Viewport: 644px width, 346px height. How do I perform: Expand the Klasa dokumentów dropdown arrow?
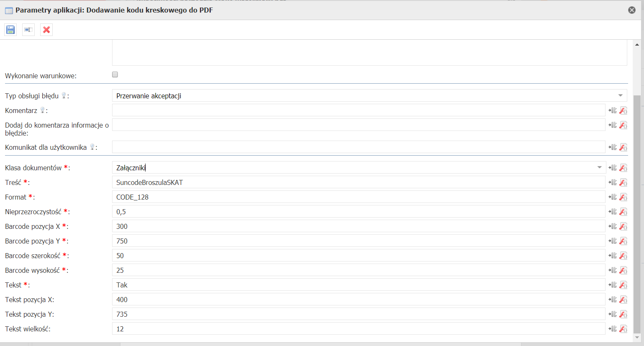599,167
